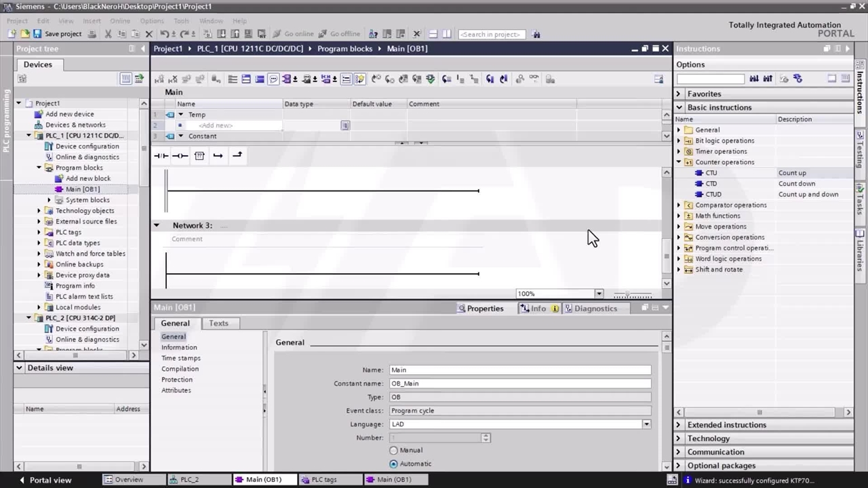Open the Options menu
868x488 pixels.
[x=152, y=21]
